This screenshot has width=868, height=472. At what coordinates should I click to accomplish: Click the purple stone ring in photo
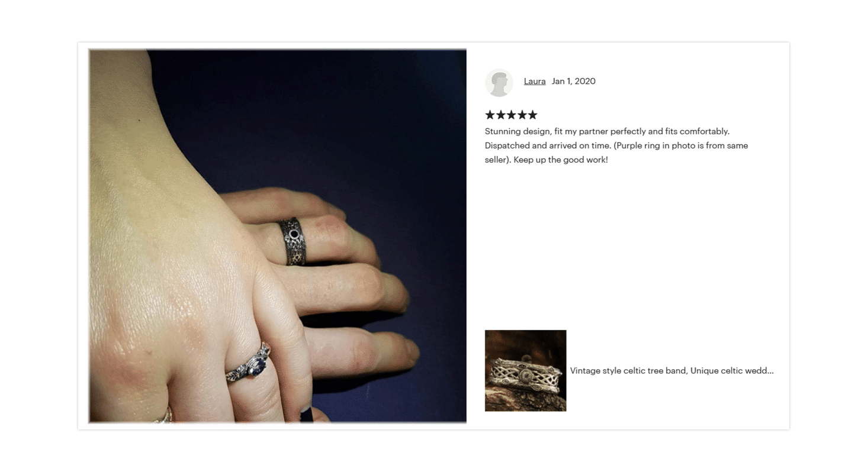[x=249, y=363]
